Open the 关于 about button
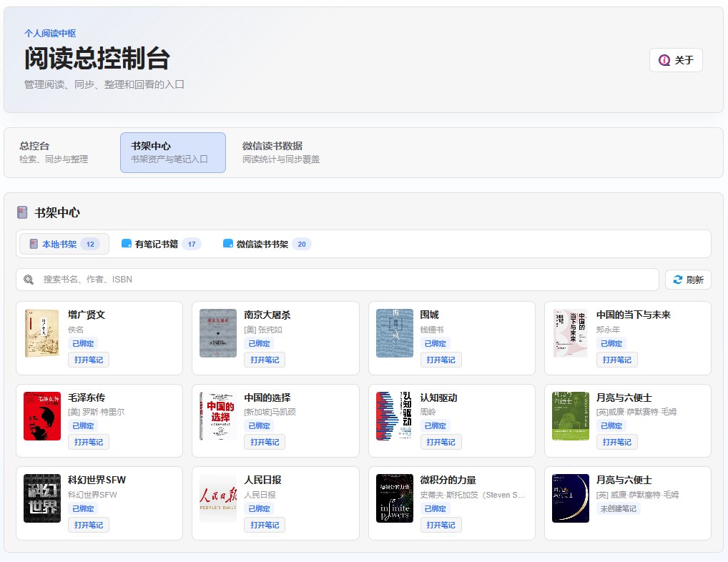 (676, 60)
